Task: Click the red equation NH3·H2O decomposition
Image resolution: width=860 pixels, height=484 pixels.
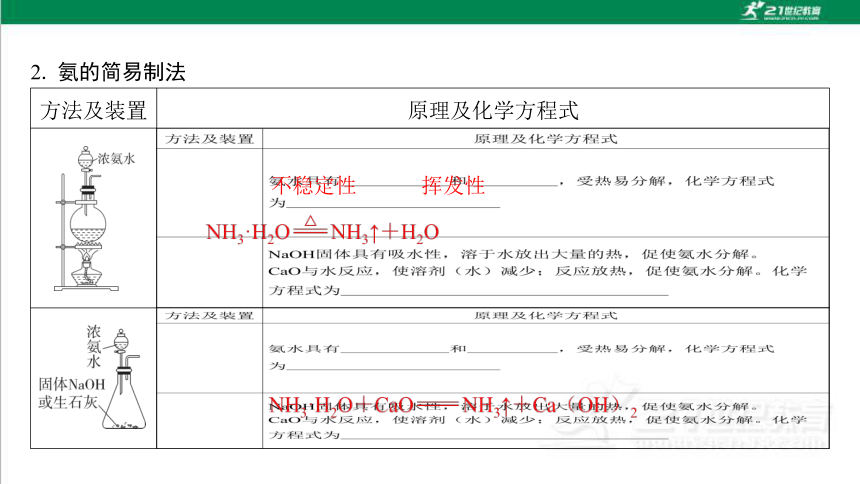Action: click(322, 230)
